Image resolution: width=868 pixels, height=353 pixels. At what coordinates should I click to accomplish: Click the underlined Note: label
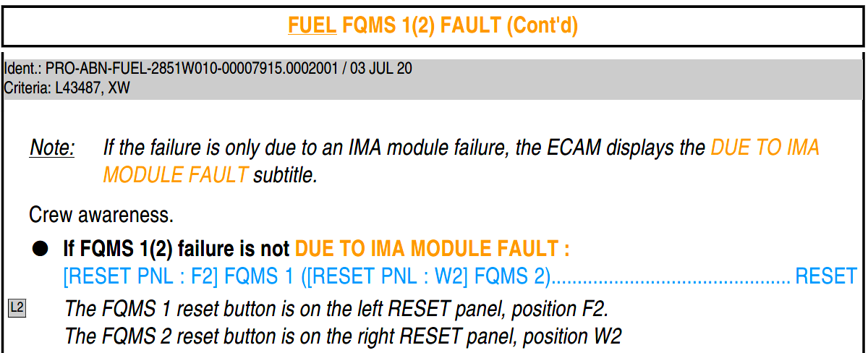[x=52, y=148]
